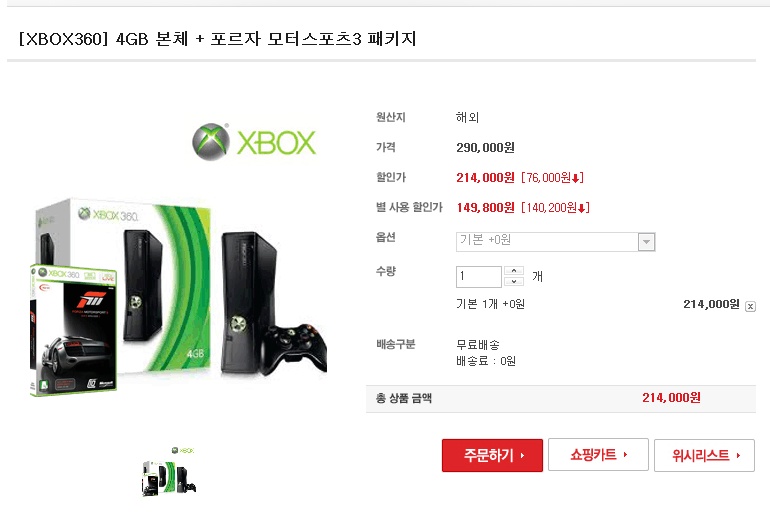Decrease quantity with the down stepper arrow

point(514,282)
